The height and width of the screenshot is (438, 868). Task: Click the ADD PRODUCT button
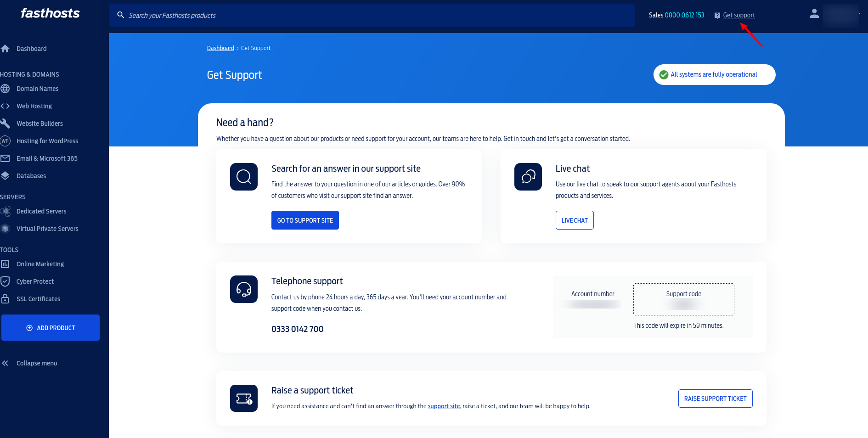pos(51,328)
